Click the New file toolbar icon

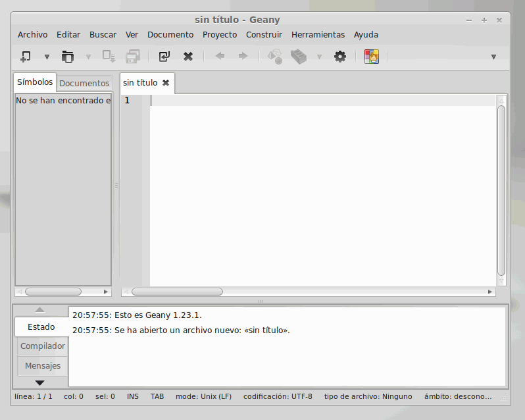(26, 57)
